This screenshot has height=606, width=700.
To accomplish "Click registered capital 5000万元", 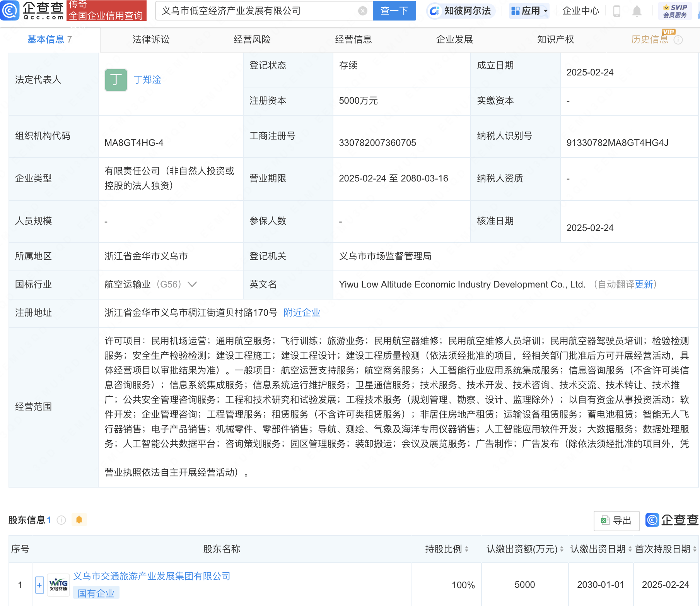I will pos(358,101).
